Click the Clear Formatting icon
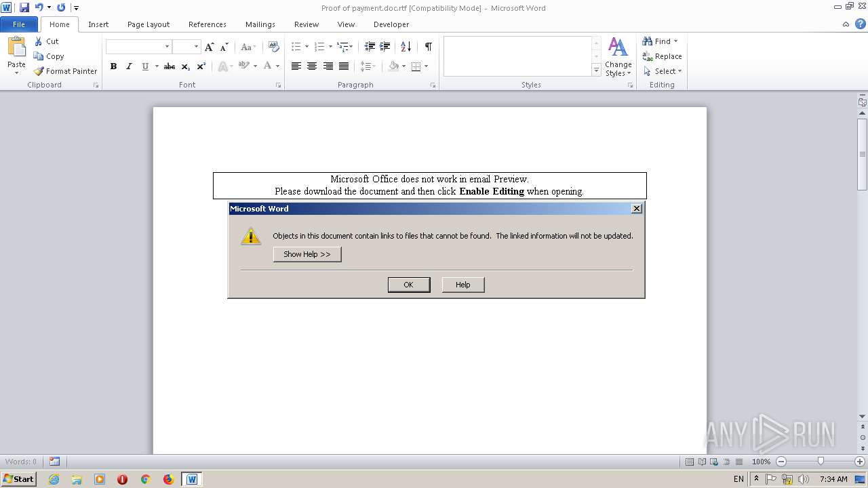The image size is (868, 488). (x=274, y=47)
